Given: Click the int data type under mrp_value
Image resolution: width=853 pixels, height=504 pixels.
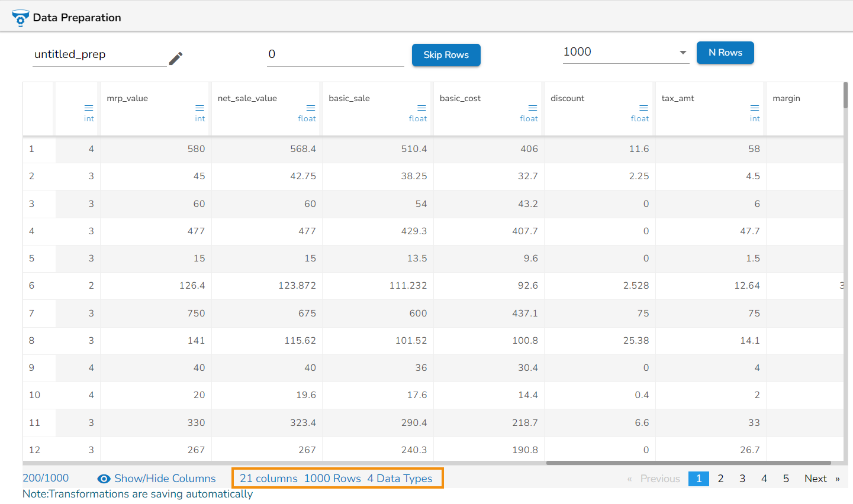Looking at the screenshot, I should coord(200,119).
